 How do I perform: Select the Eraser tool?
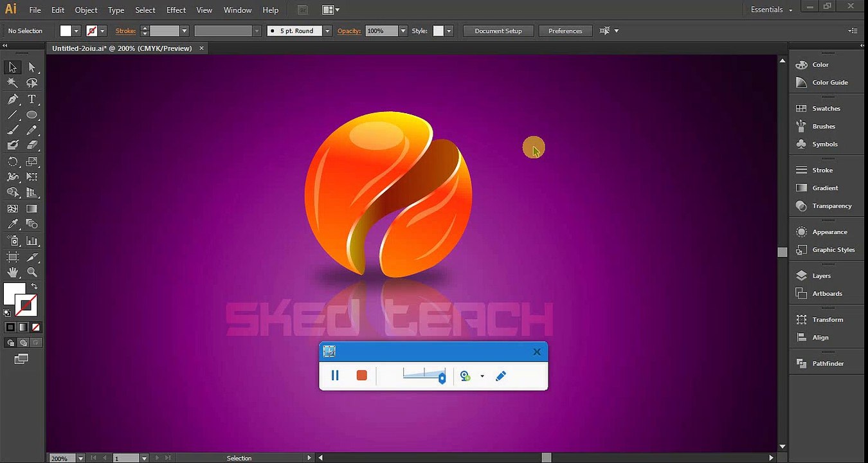coord(32,145)
